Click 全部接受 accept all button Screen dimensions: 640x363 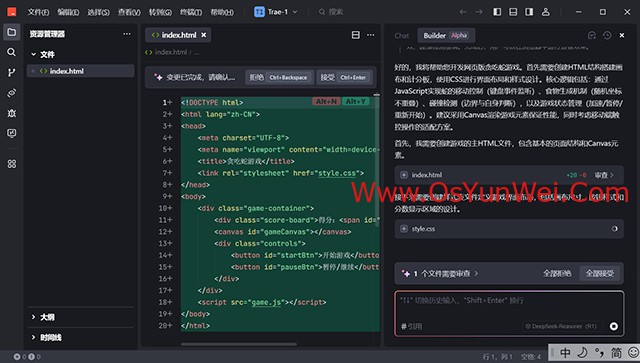click(600, 273)
